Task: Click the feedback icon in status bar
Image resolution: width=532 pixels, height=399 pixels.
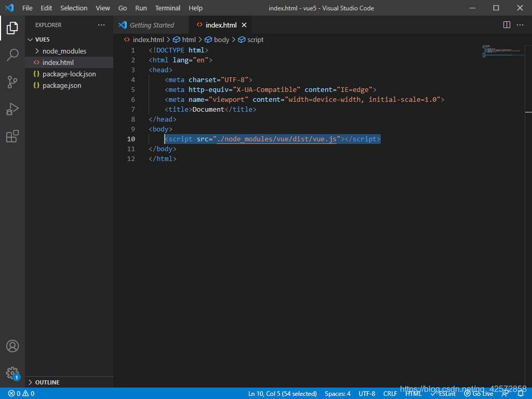Action: 505,394
